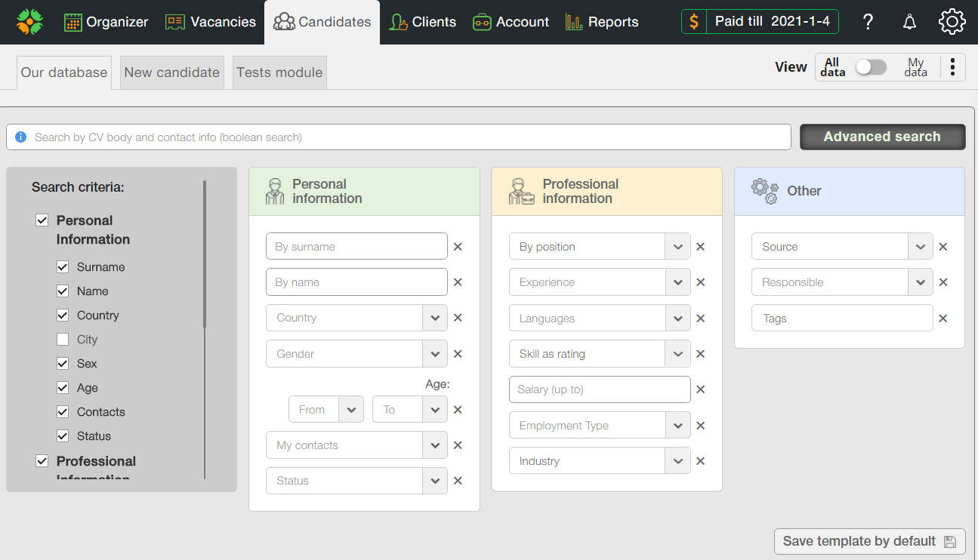The width and height of the screenshot is (978, 560).
Task: Open settings gear icon
Action: (x=952, y=22)
